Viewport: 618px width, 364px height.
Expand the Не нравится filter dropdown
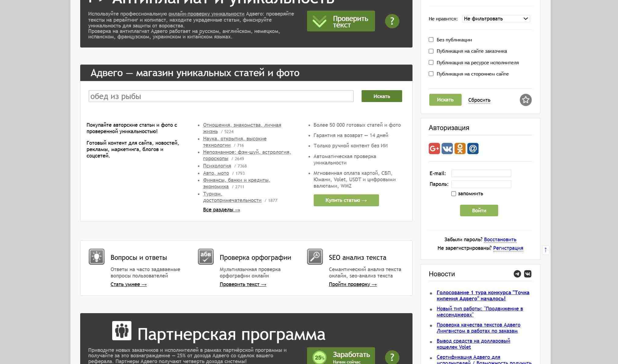click(496, 19)
